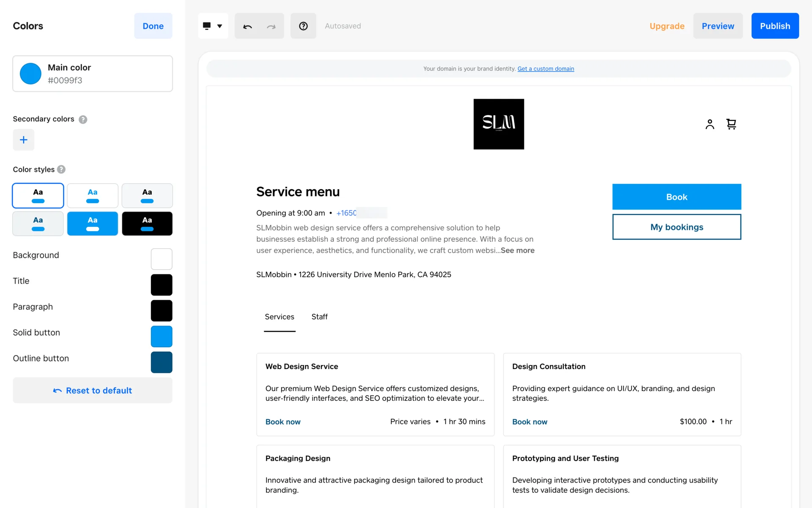The height and width of the screenshot is (508, 812).
Task: Switch to the Staff tab
Action: (x=319, y=317)
